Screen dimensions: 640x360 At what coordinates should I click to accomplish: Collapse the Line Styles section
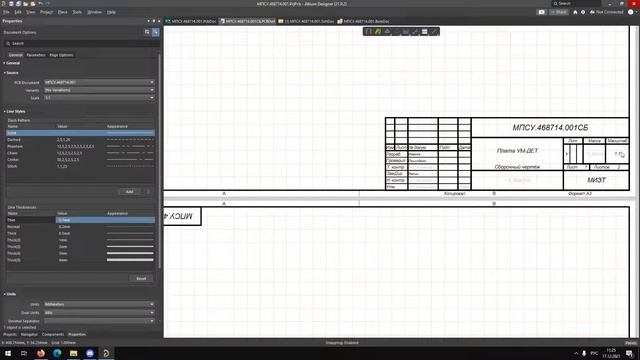(14, 111)
